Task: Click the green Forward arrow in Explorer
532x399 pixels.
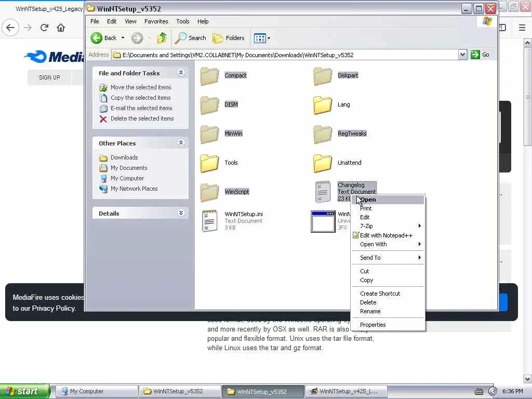Action: point(137,38)
